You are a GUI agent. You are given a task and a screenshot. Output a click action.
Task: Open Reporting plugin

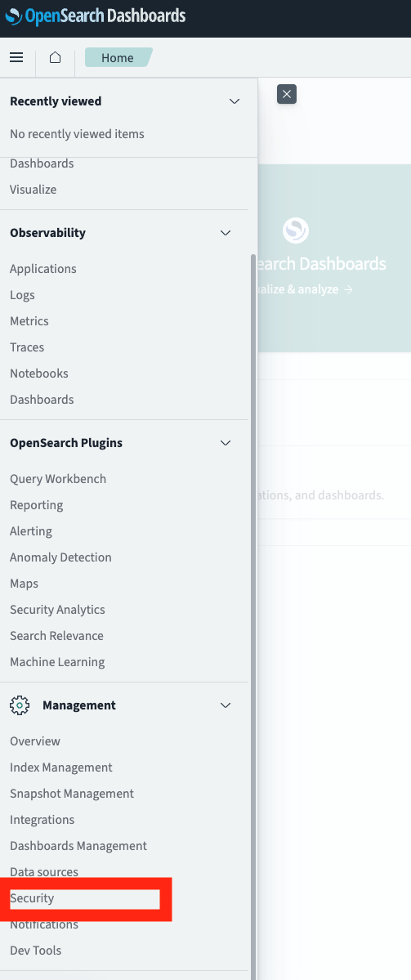tap(36, 505)
